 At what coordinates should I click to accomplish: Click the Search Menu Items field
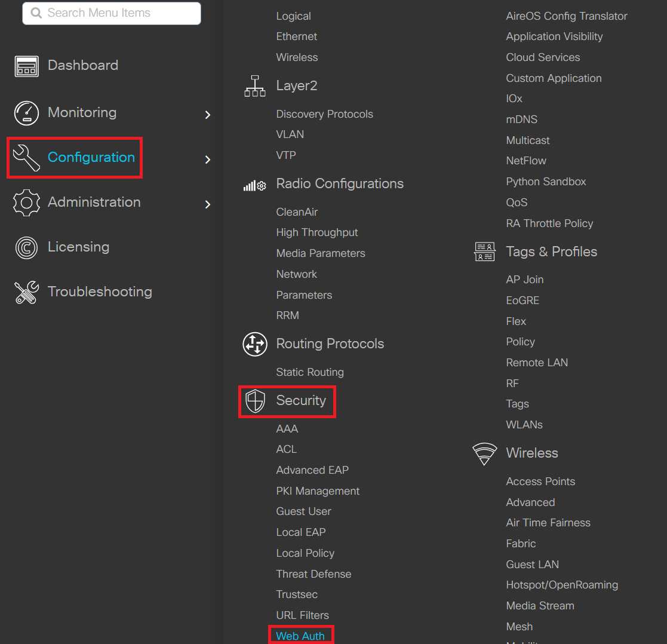[x=112, y=13]
